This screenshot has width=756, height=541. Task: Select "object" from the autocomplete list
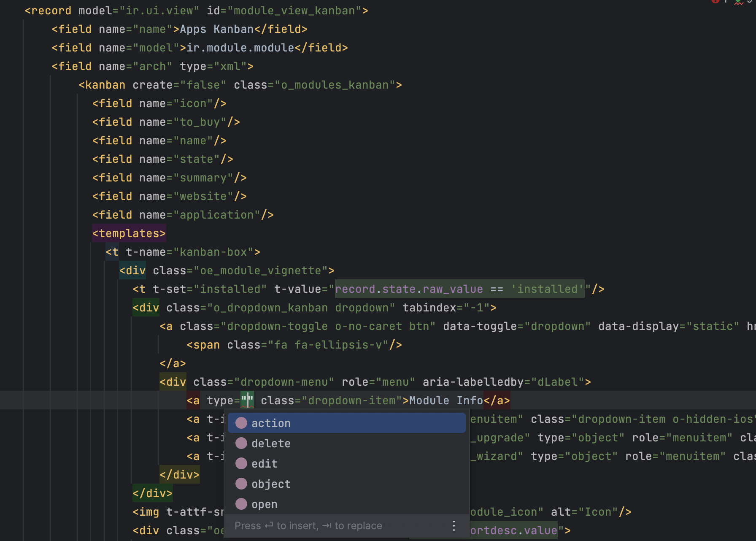click(x=270, y=484)
